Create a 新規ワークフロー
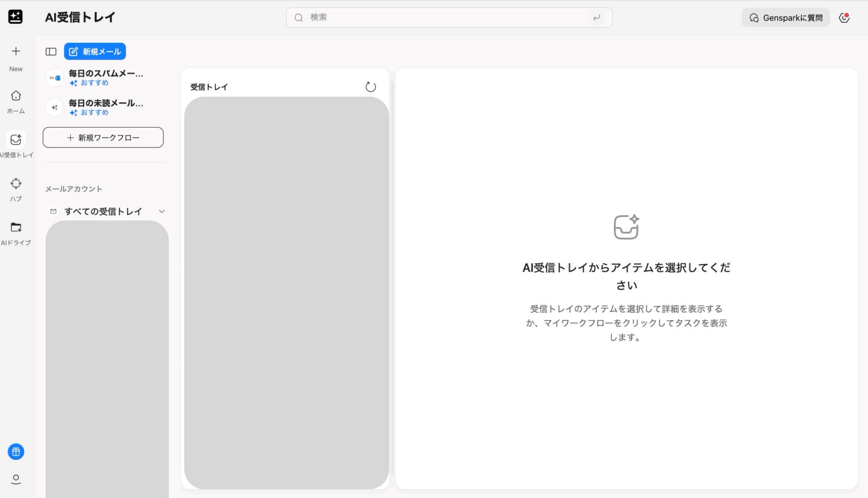868x498 pixels. coord(103,137)
